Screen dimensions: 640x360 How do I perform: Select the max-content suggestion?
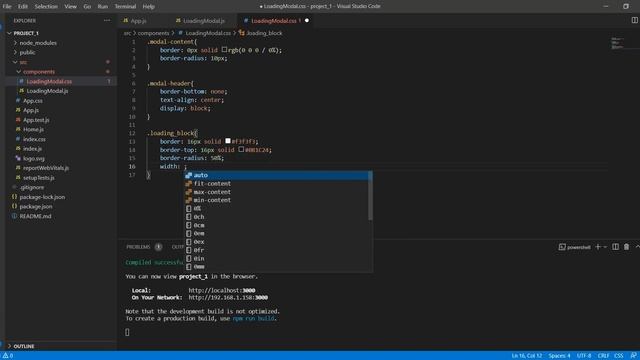(278, 192)
